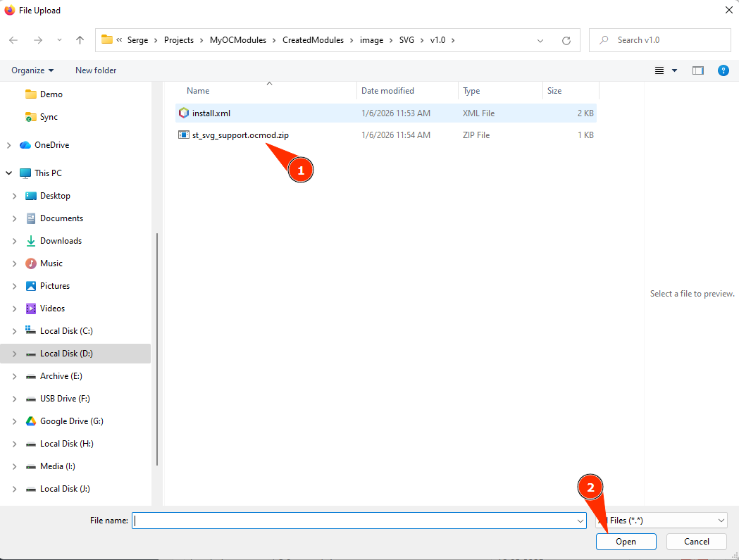Select the v1.0 breadcrumb segment
This screenshot has width=739, height=560.
(437, 40)
